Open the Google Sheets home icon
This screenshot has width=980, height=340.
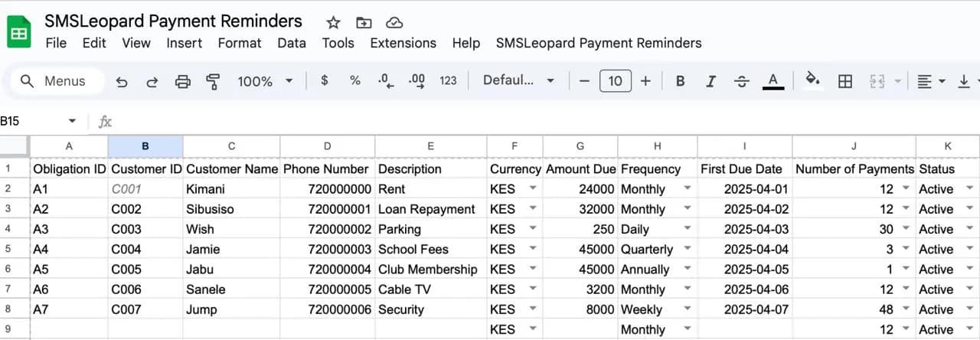19,33
